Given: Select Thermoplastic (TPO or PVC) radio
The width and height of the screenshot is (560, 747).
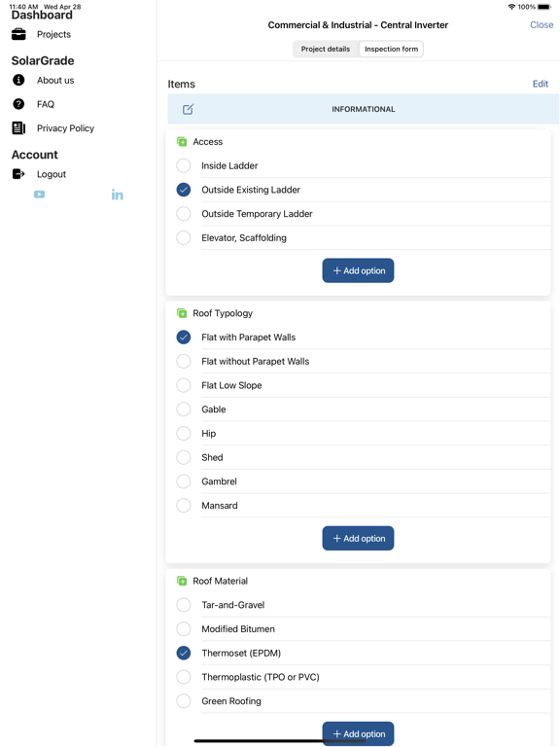Looking at the screenshot, I should [x=184, y=677].
